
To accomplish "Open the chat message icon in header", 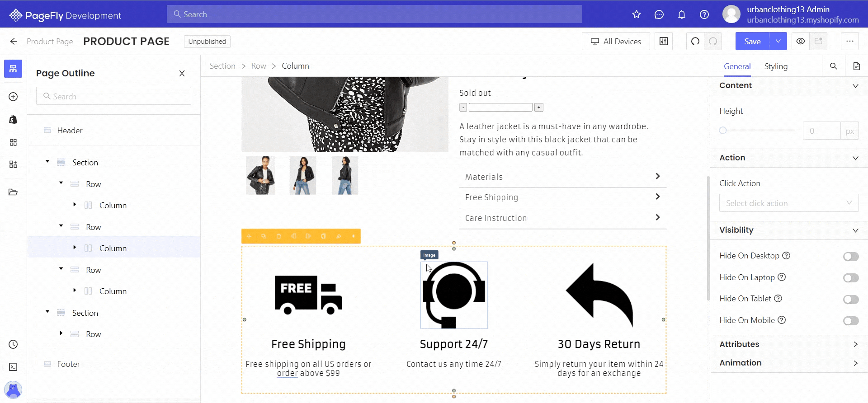I will coord(659,14).
